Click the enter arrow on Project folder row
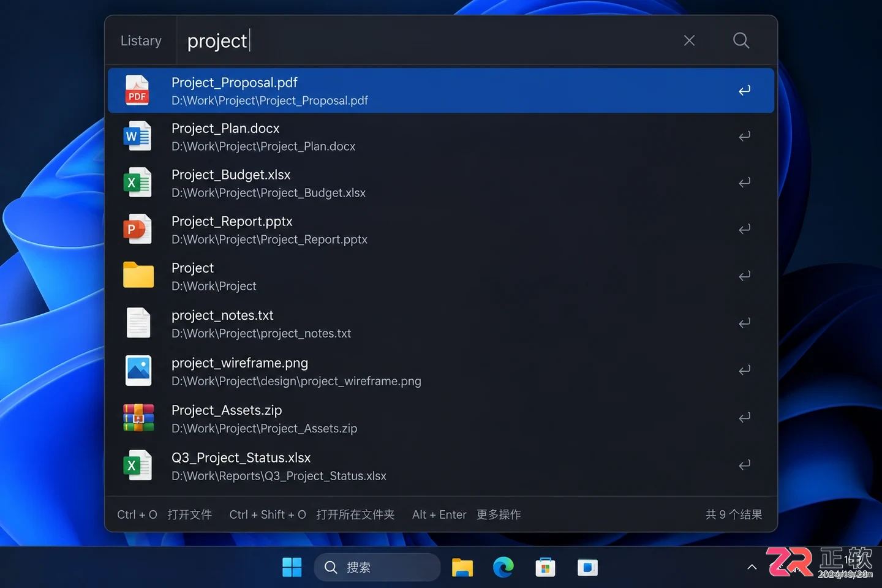 tap(744, 276)
